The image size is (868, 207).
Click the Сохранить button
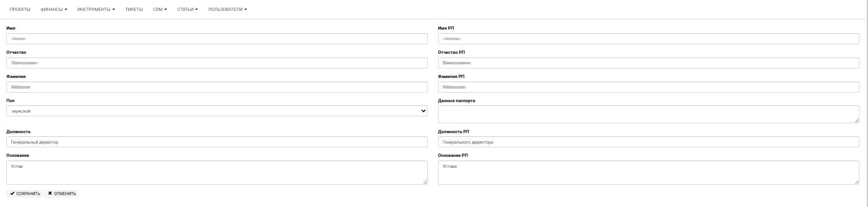pos(25,194)
